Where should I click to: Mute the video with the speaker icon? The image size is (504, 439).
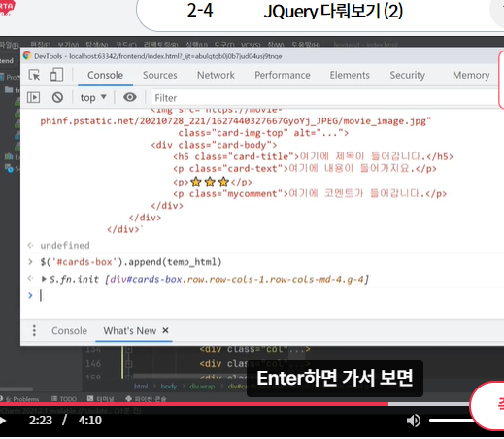[413, 421]
